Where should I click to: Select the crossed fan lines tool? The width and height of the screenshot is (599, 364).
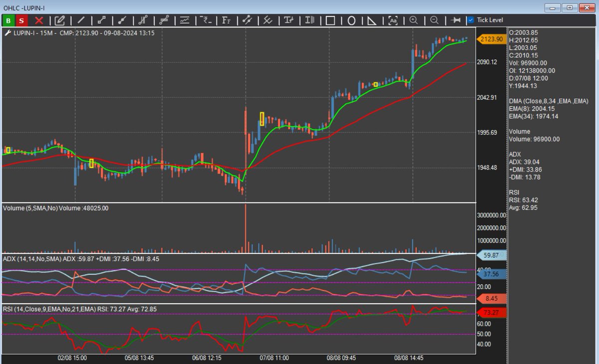pos(268,20)
